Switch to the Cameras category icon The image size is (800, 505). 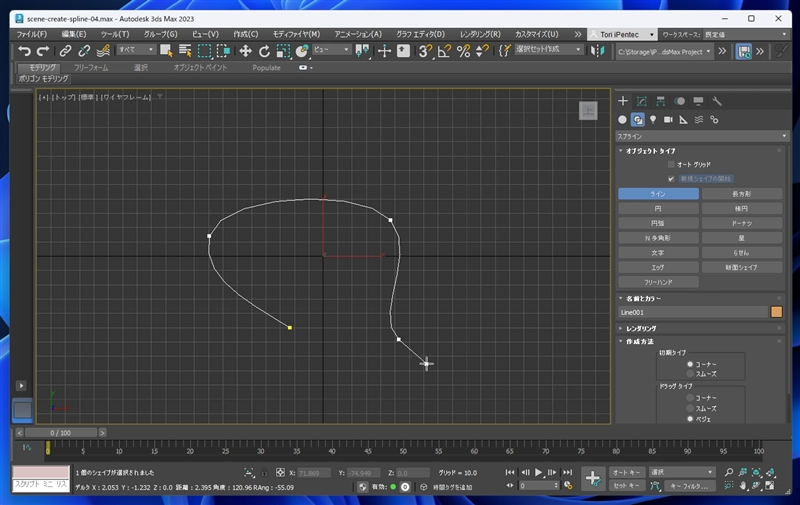(x=668, y=119)
